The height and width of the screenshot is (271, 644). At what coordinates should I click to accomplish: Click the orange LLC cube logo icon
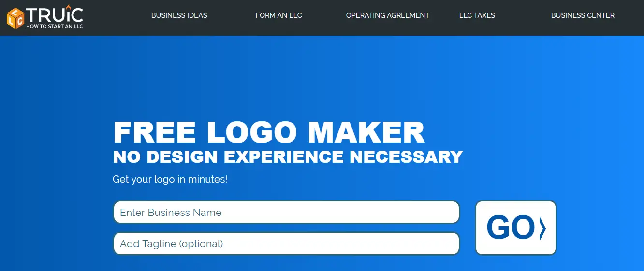pos(15,18)
